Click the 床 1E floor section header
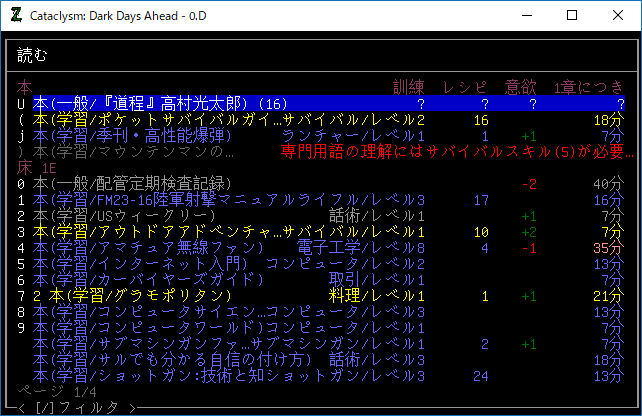 [35, 167]
